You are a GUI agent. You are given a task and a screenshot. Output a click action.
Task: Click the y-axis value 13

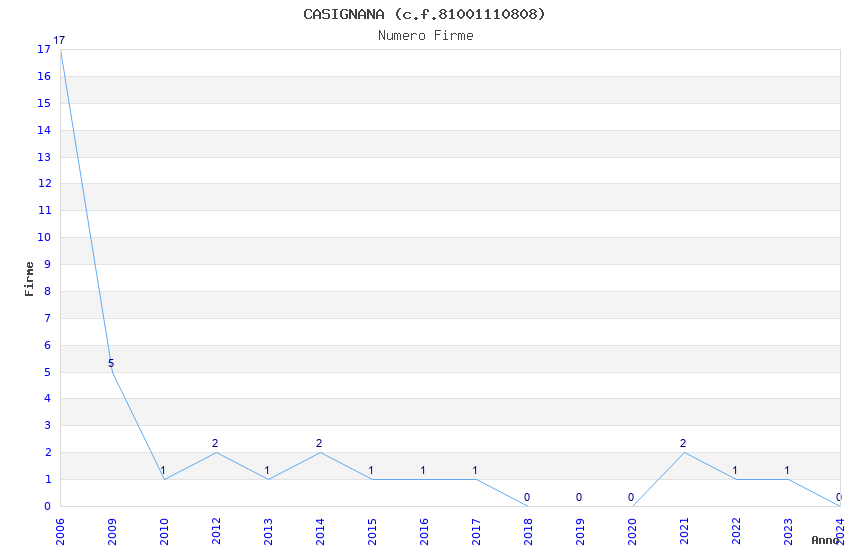click(44, 157)
